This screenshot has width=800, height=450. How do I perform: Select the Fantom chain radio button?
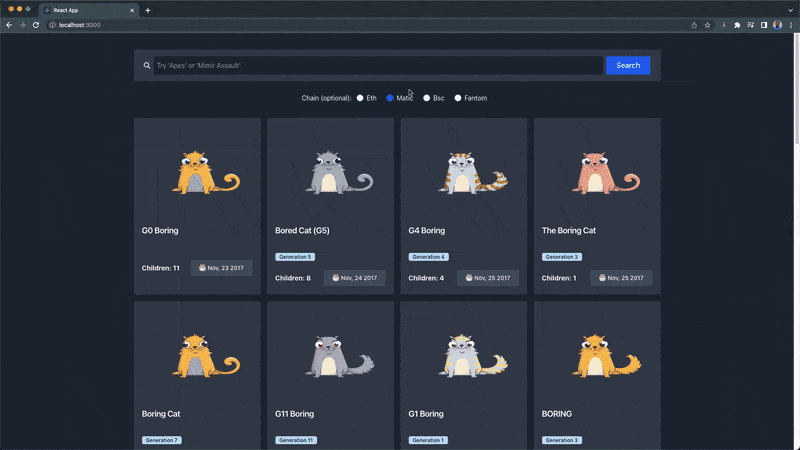click(x=458, y=98)
